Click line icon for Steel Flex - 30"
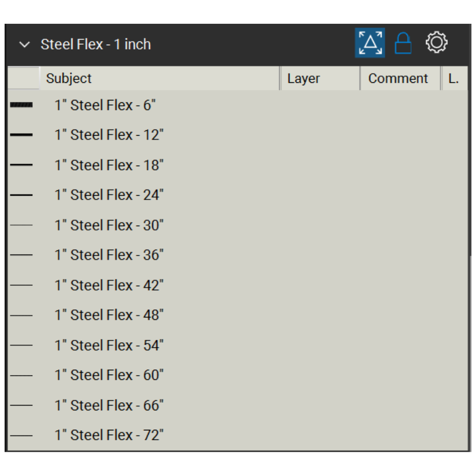Screen dimensions: 476x476 pos(21,225)
